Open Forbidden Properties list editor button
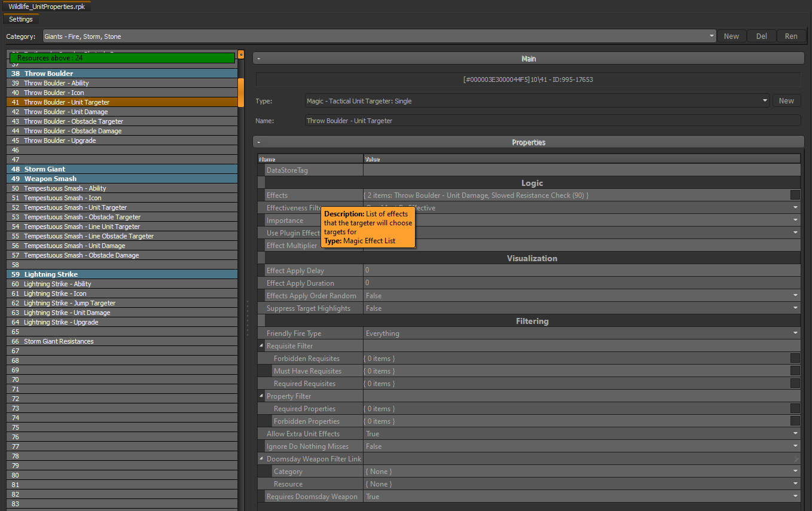The image size is (812, 511). [x=795, y=421]
